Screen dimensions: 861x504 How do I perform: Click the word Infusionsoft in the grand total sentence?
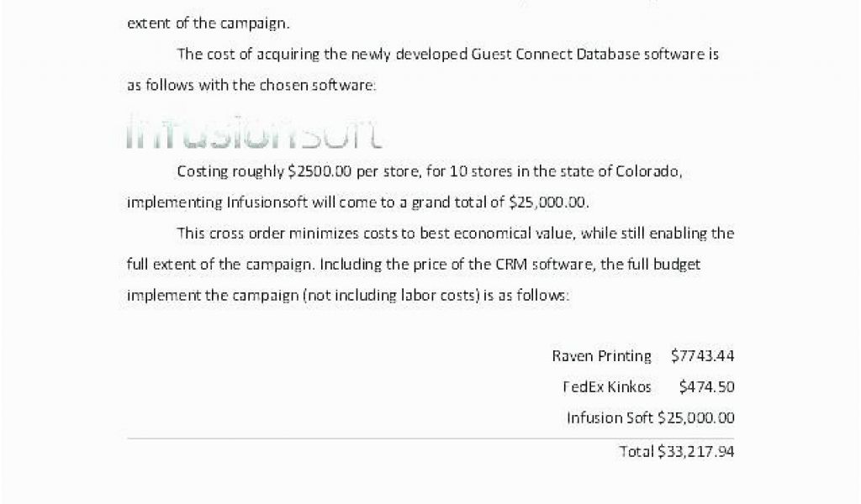point(267,202)
